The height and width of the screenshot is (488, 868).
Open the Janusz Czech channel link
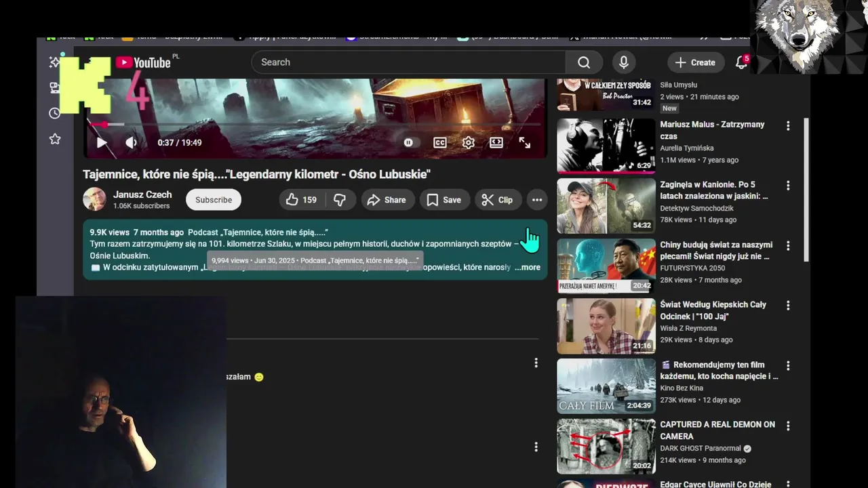142,195
